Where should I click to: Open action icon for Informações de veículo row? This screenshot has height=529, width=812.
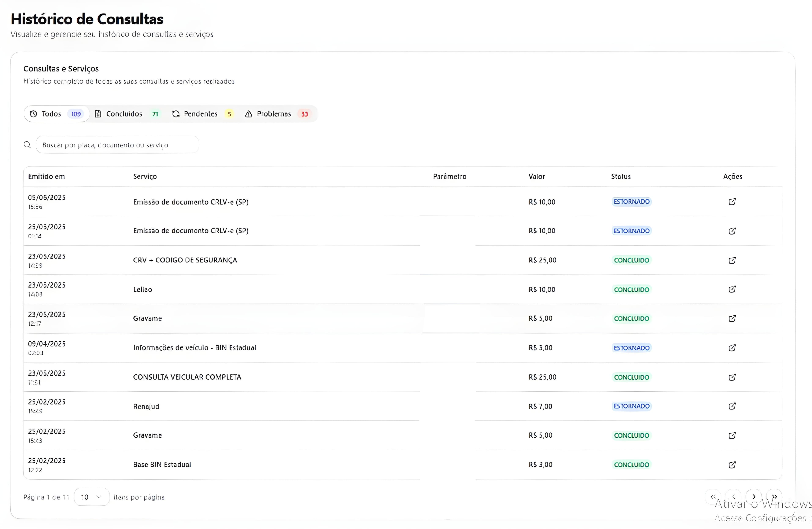point(732,348)
